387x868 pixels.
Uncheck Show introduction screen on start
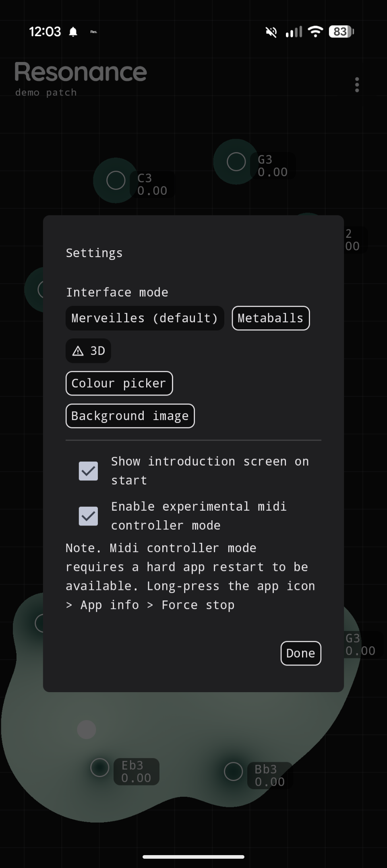click(88, 471)
